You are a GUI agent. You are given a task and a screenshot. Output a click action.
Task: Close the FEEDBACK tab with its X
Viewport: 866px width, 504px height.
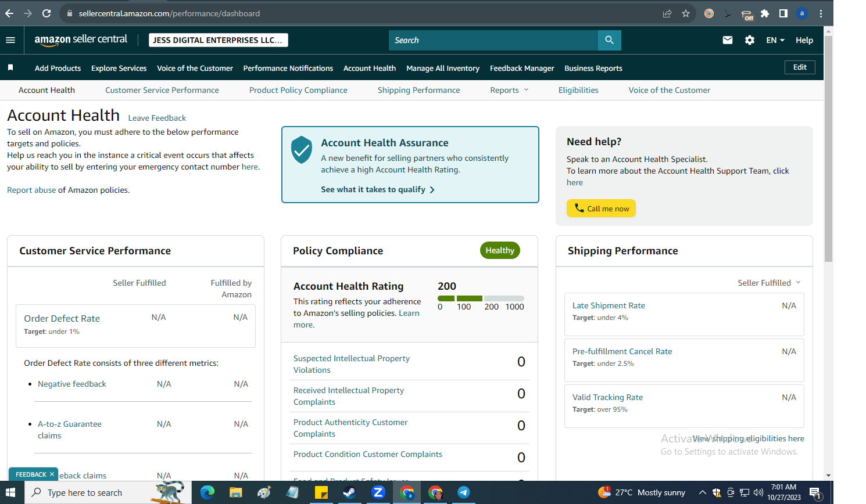point(52,474)
